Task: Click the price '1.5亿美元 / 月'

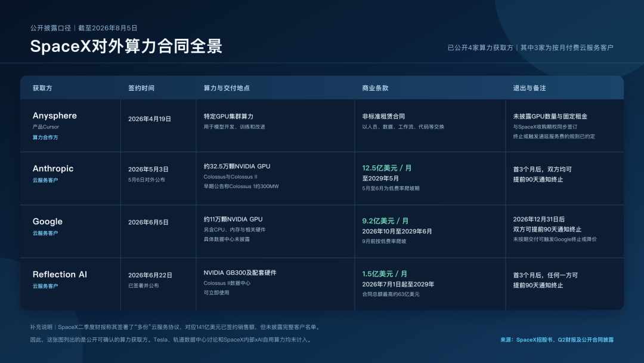Action: [385, 274]
